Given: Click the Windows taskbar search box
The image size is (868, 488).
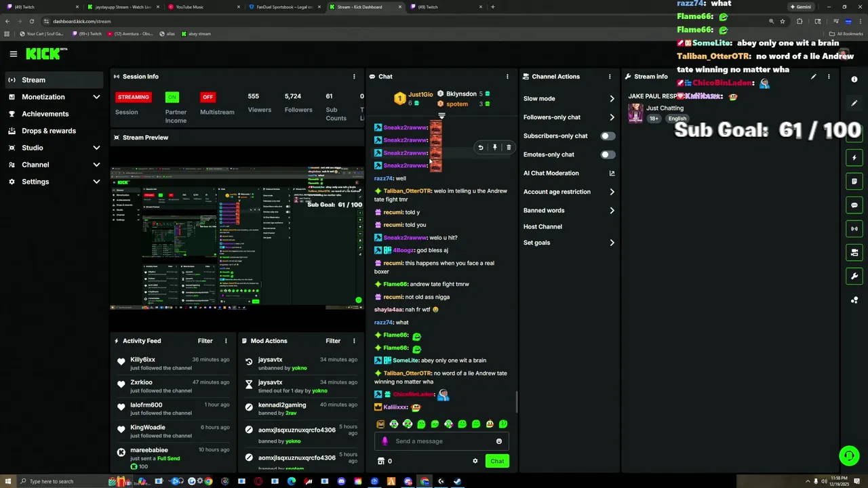Looking at the screenshot, I should [61, 481].
